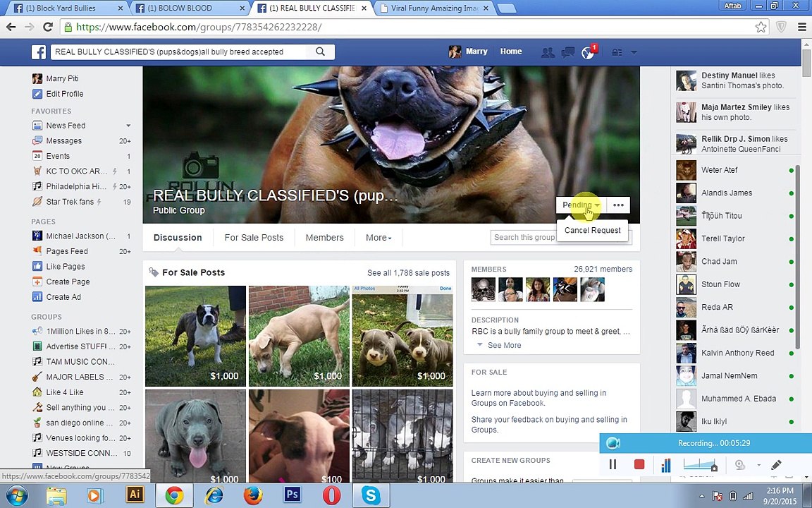Click the Windows Start button
Screen dimensions: 812x508
pyautogui.click(x=17, y=495)
